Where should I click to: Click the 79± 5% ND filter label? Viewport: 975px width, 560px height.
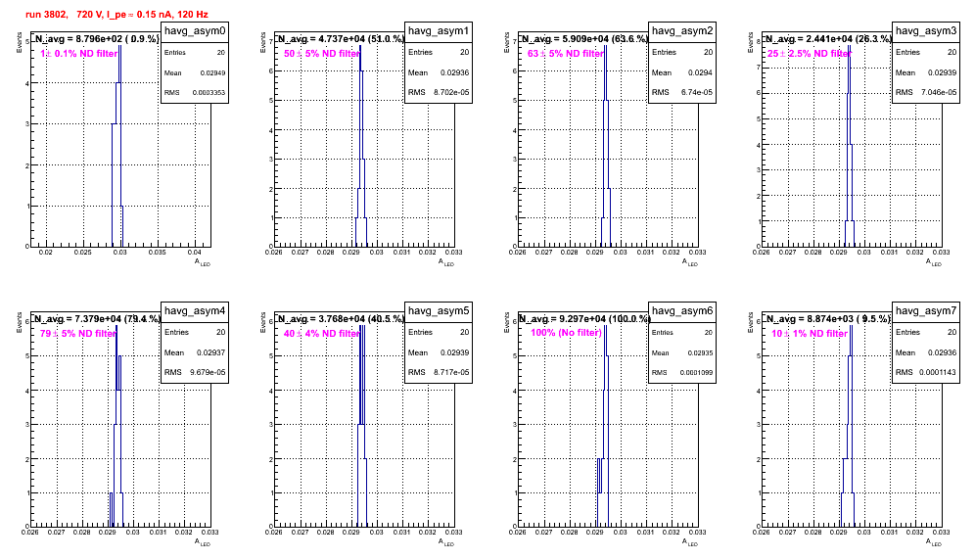[x=78, y=334]
